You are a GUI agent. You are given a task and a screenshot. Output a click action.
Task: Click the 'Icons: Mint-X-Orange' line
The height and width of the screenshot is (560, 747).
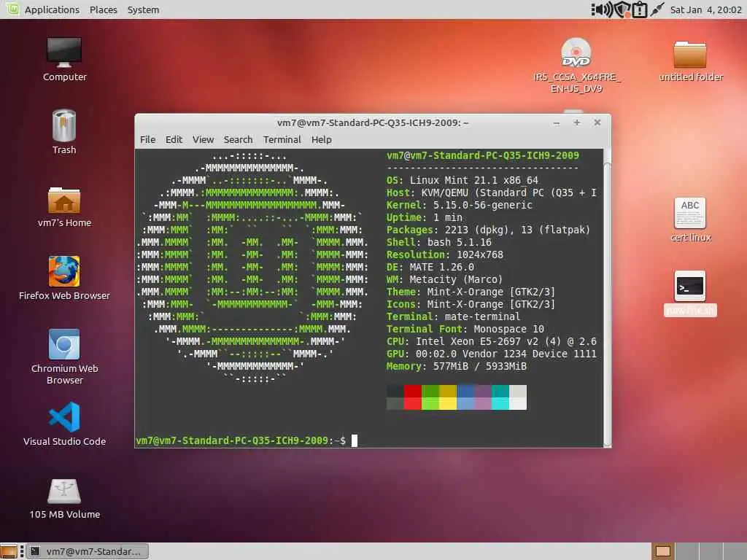pos(471,304)
